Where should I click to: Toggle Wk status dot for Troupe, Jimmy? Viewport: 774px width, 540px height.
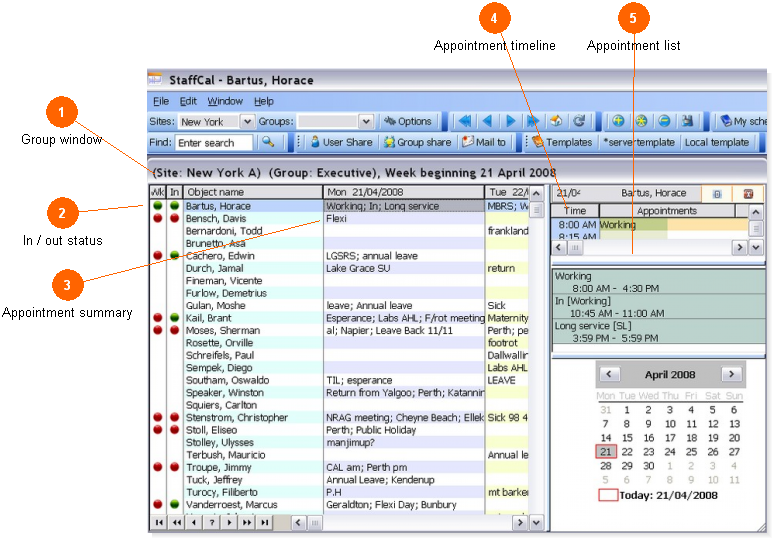click(157, 467)
